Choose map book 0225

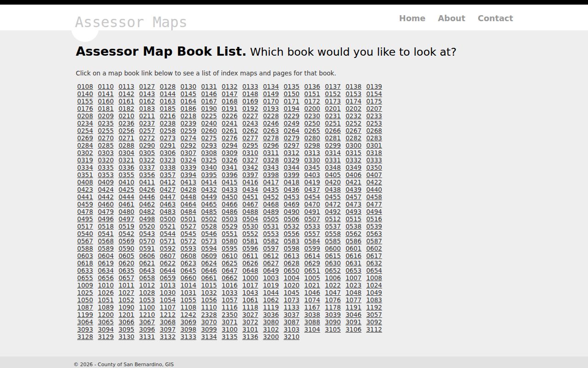(x=209, y=116)
